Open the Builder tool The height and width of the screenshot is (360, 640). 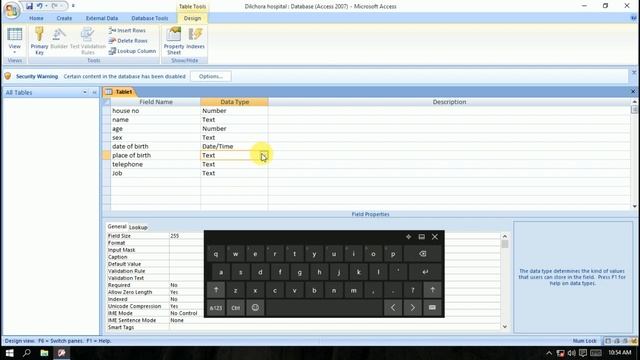tap(59, 39)
